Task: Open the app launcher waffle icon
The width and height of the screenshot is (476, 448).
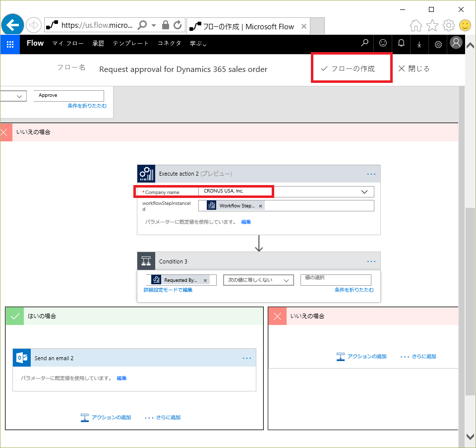Action: [x=10, y=44]
